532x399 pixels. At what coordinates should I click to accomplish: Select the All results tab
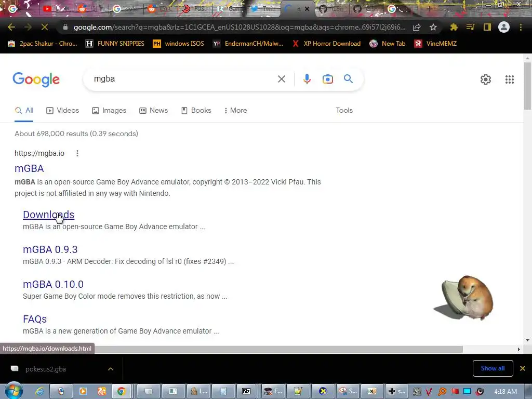[x=24, y=111]
